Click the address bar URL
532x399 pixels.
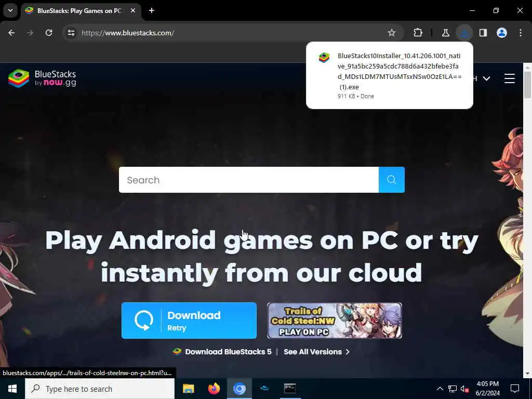(x=128, y=33)
